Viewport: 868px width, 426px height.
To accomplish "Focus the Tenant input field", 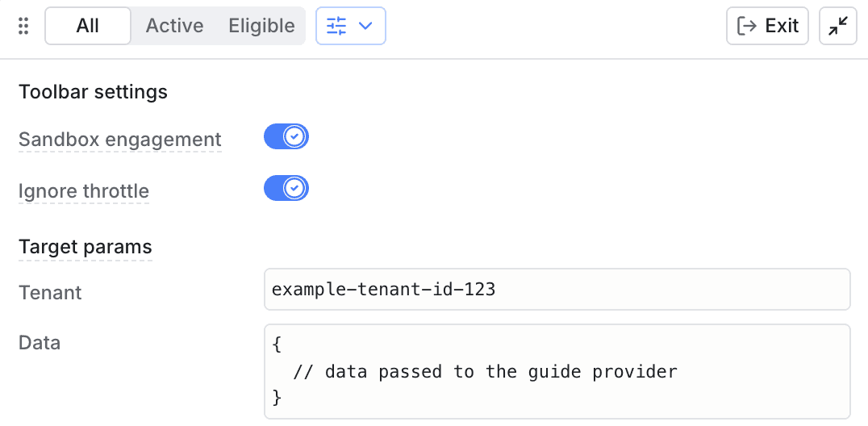I will 557,290.
